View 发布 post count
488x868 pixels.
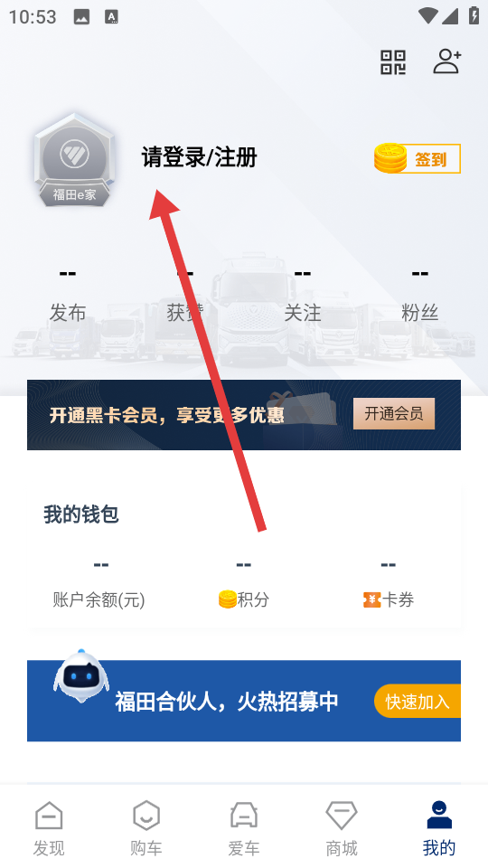coord(68,295)
